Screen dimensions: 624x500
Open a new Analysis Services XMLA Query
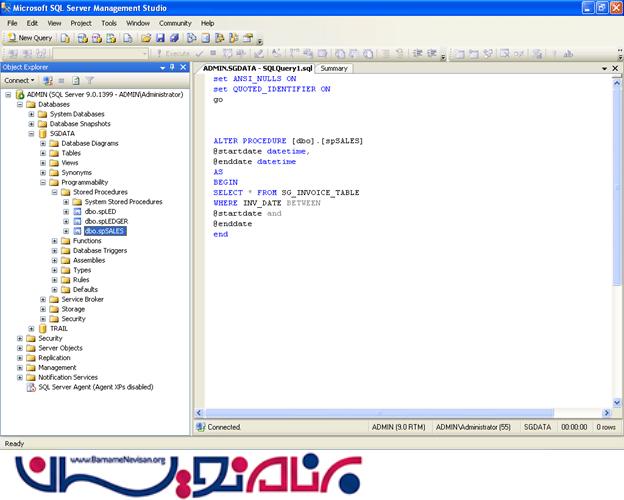coord(111,38)
